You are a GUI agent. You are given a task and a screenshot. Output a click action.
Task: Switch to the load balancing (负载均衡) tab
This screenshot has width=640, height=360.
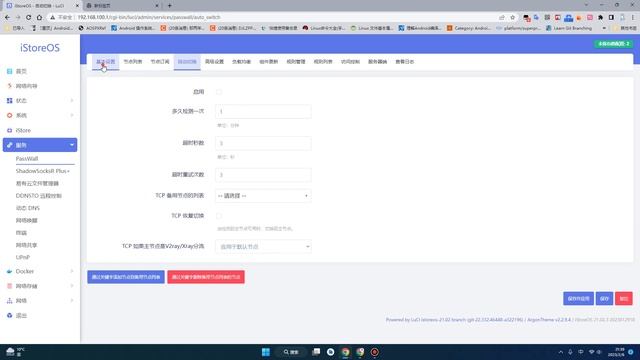[241, 62]
